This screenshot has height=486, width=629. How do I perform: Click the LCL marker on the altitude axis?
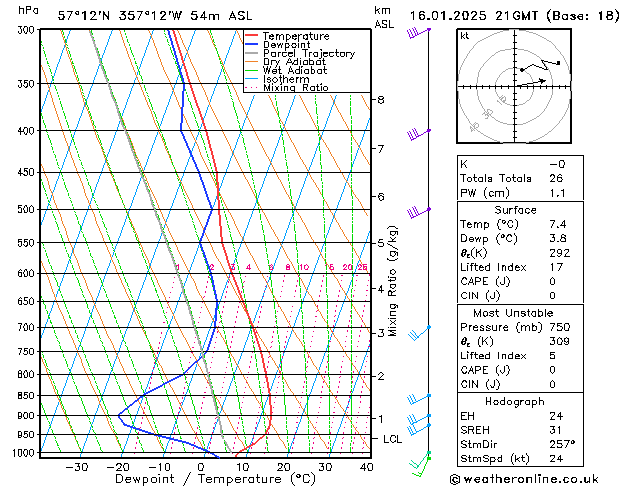point(394,439)
